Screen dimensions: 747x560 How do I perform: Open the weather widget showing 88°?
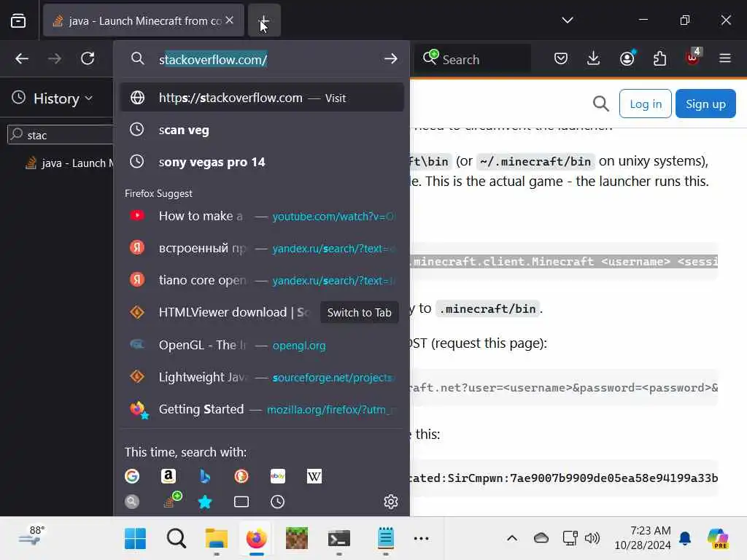34,537
